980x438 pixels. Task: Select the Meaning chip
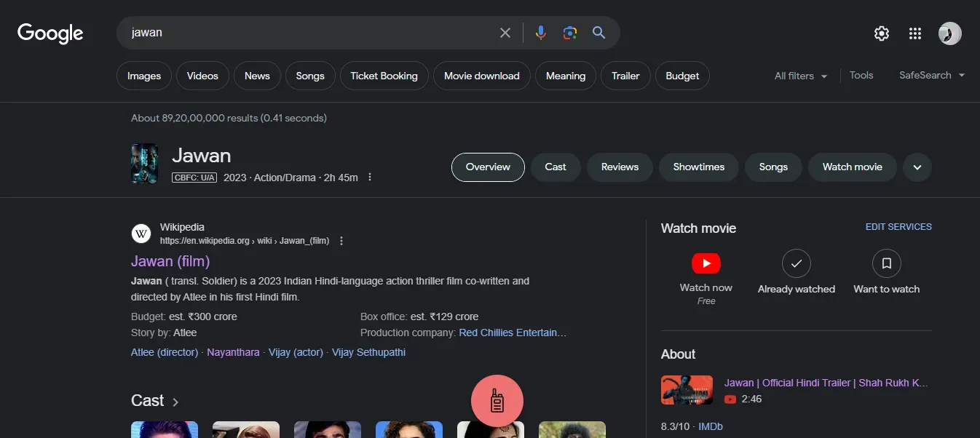point(566,76)
